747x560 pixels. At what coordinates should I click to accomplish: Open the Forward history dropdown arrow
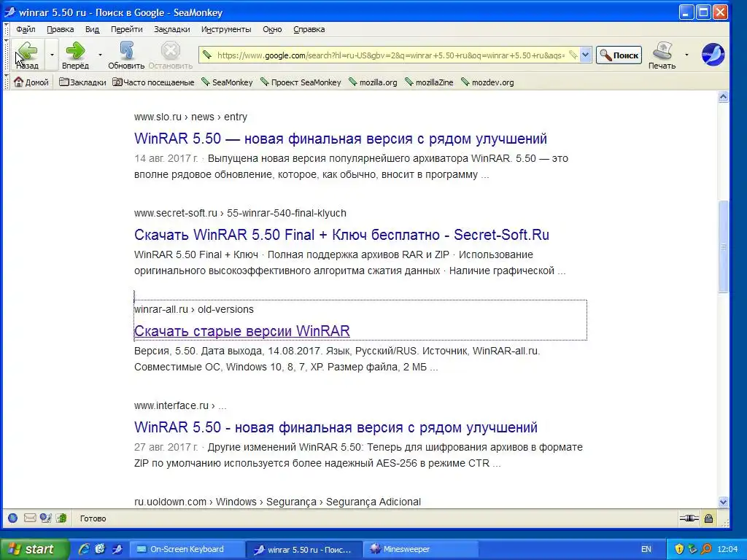100,55
